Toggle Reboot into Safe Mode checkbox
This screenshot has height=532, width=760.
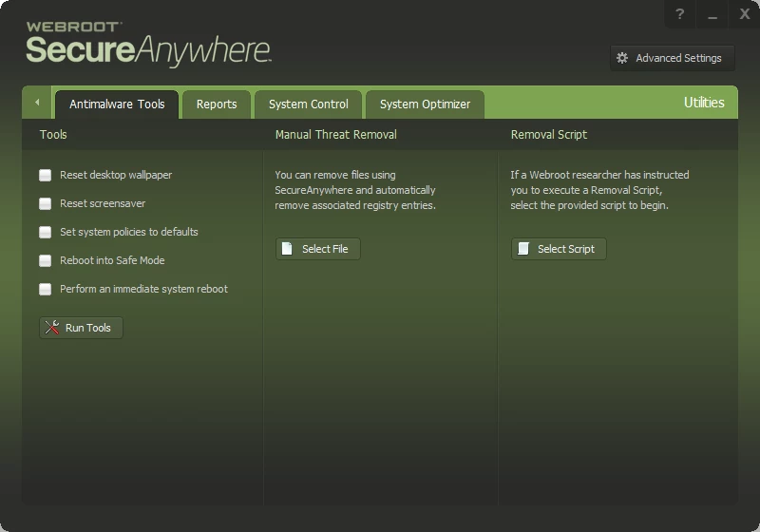(x=45, y=260)
